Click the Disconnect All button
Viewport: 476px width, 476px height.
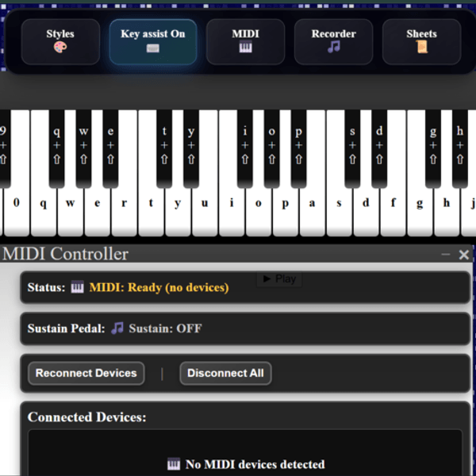[225, 373]
